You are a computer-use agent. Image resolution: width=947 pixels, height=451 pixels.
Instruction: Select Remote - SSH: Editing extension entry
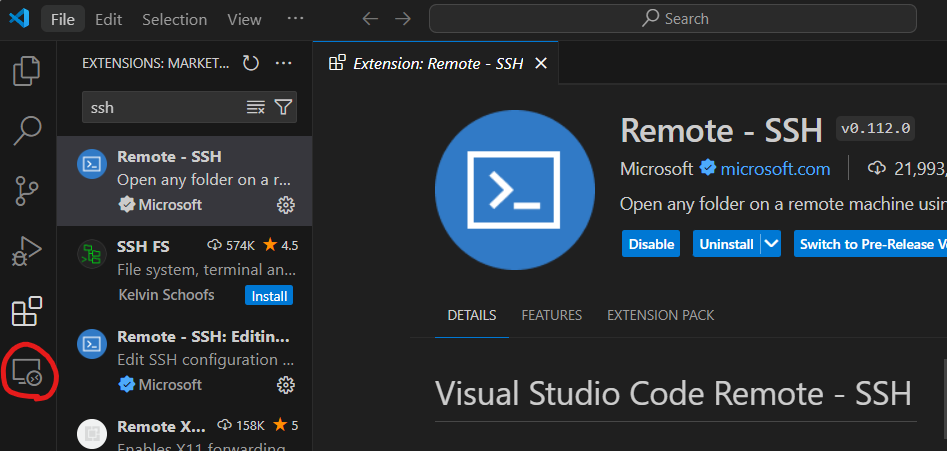click(185, 360)
